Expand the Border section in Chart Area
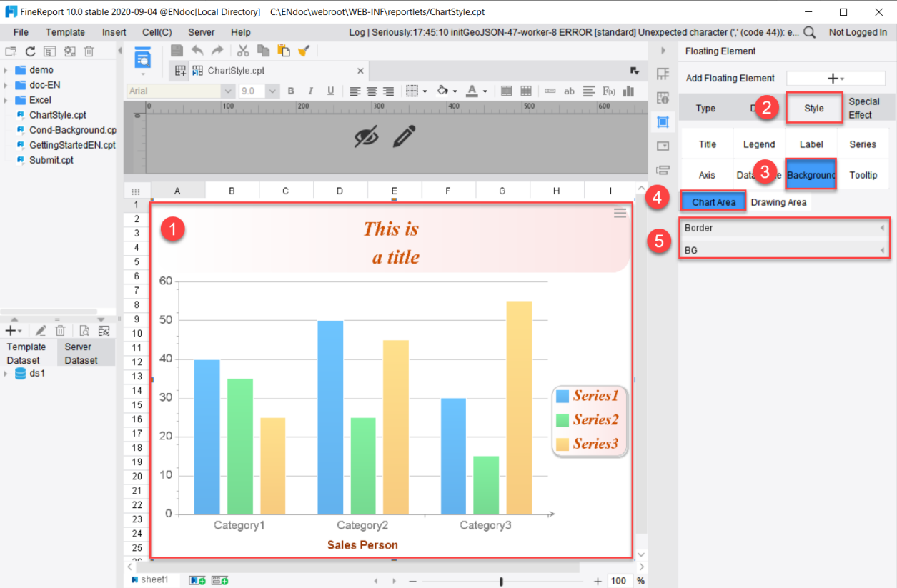Viewport: 897px width, 588px height. (784, 227)
